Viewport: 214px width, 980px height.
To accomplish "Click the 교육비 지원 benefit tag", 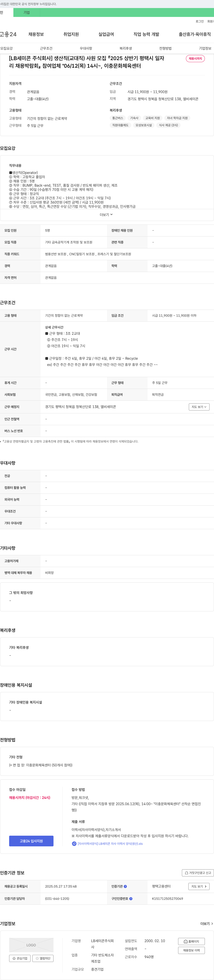I will tap(152, 118).
